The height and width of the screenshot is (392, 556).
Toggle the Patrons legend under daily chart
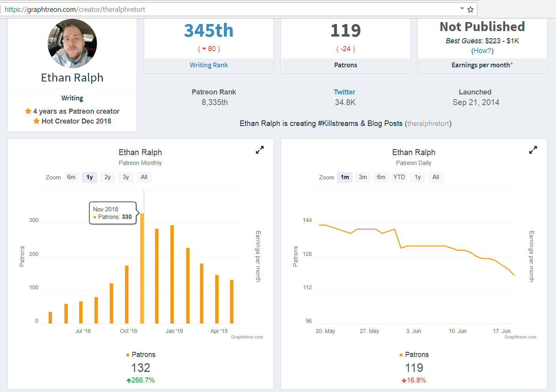[x=414, y=355]
